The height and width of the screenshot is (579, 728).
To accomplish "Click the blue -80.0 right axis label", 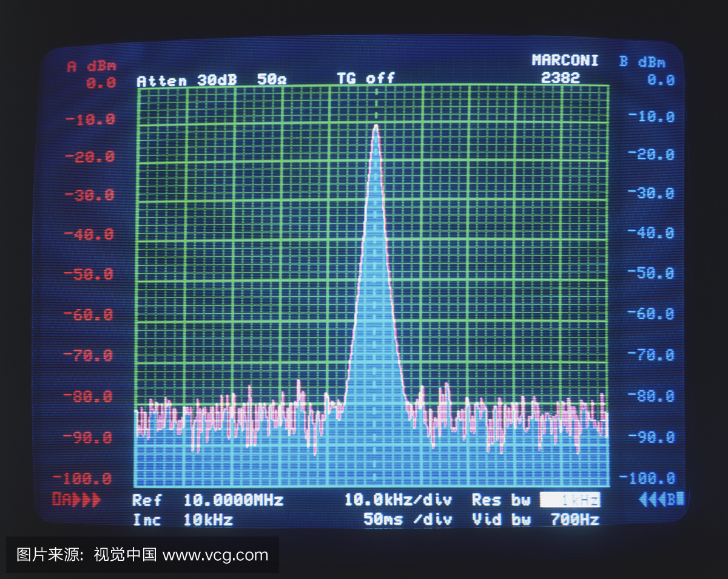I will click(x=652, y=396).
